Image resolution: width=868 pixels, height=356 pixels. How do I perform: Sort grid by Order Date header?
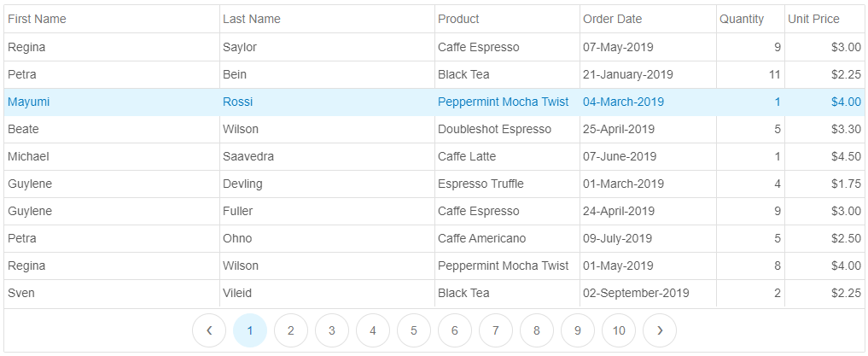click(649, 19)
